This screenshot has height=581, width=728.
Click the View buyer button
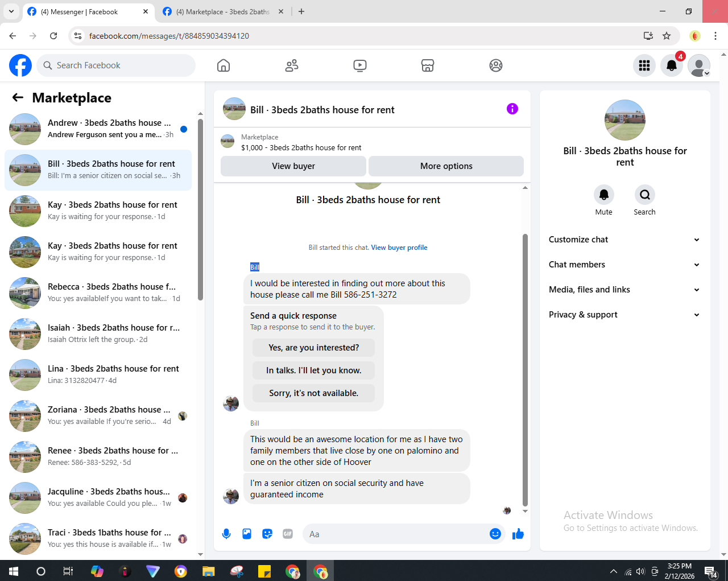pyautogui.click(x=293, y=166)
